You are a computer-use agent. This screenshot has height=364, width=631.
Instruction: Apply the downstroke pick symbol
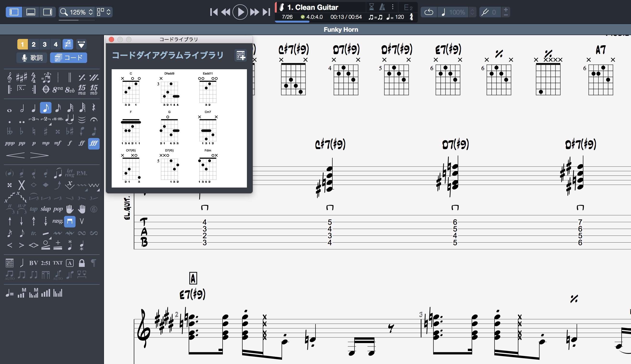[70, 221]
